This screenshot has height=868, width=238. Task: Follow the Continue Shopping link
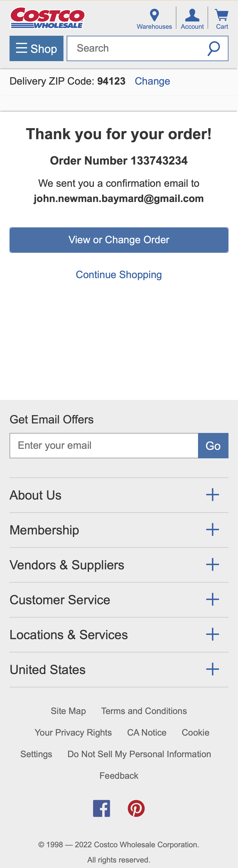pos(119,275)
